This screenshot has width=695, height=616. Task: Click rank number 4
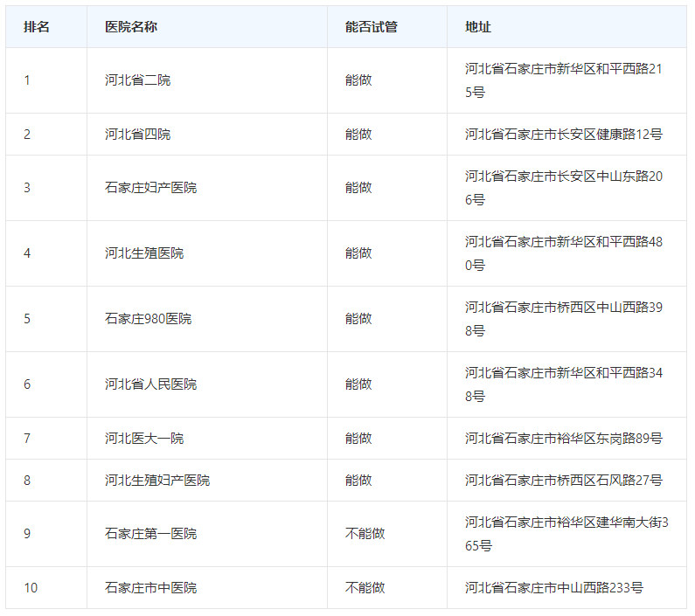pyautogui.click(x=27, y=253)
